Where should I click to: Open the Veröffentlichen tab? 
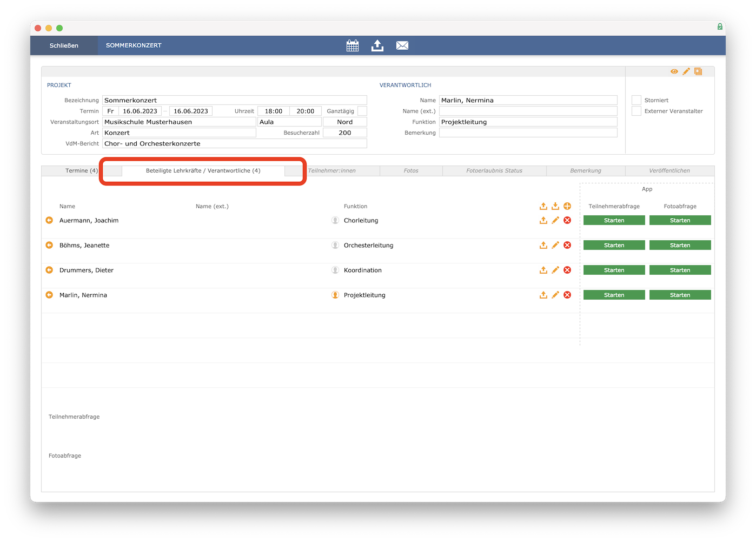coord(669,170)
